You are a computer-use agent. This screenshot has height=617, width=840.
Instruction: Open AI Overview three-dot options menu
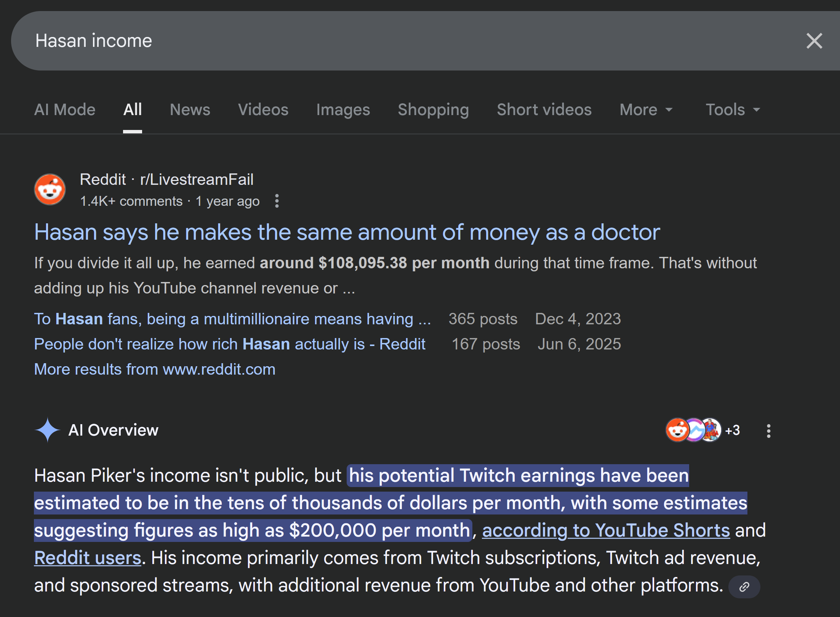[768, 431]
